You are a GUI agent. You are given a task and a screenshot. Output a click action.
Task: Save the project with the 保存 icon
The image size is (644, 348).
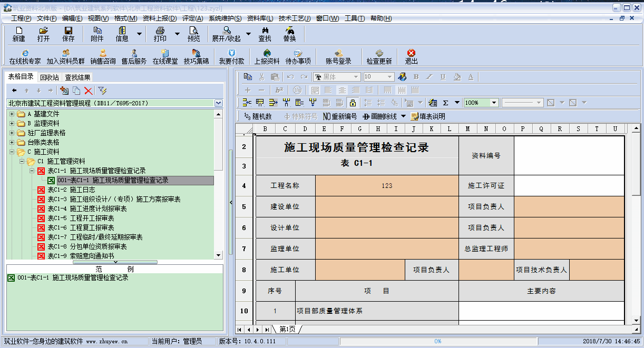pyautogui.click(x=69, y=34)
